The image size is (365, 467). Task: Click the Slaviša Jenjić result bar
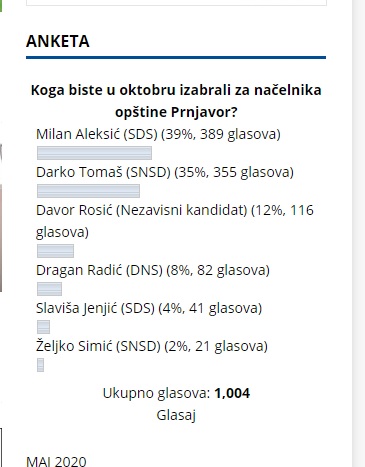coord(43,327)
